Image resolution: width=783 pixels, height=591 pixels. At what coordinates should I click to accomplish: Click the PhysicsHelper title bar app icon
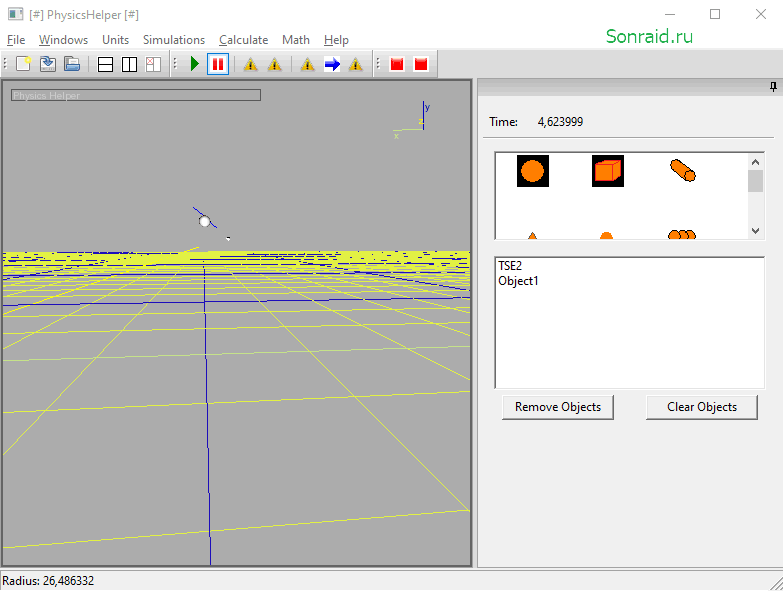15,14
